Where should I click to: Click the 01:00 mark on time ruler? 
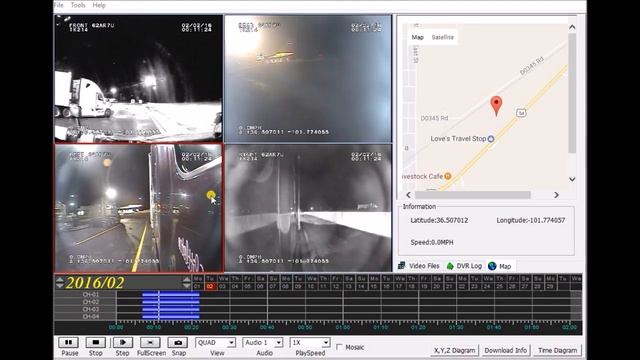[342, 327]
